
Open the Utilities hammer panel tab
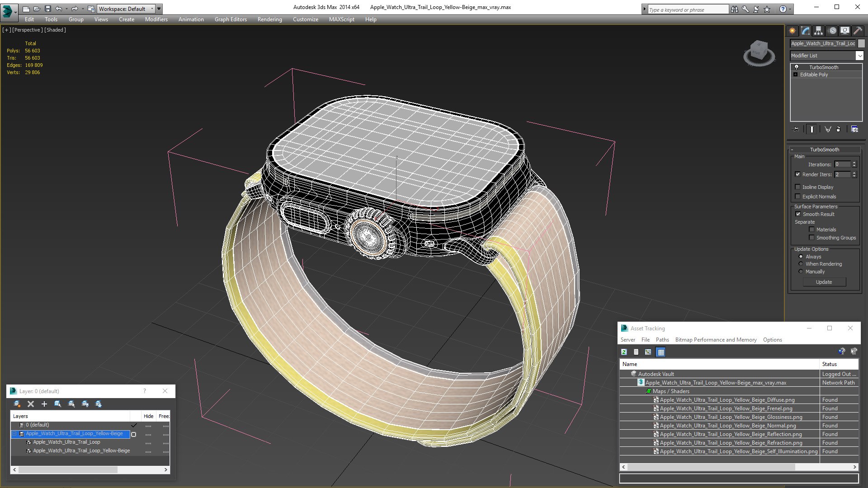(858, 31)
